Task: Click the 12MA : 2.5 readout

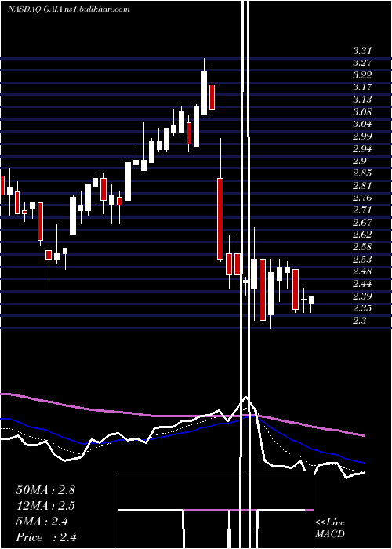Action: (x=45, y=506)
